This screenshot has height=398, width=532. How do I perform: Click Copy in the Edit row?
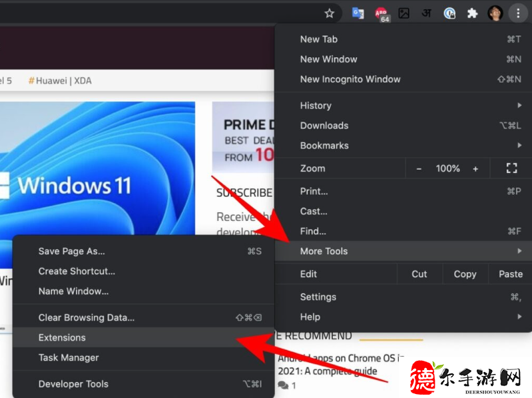(x=465, y=274)
